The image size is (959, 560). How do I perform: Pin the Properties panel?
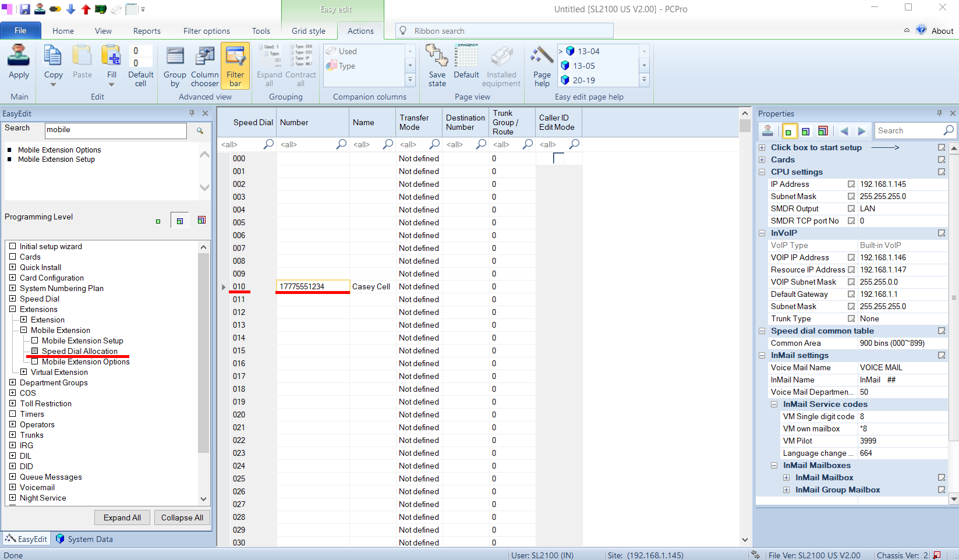tap(939, 113)
